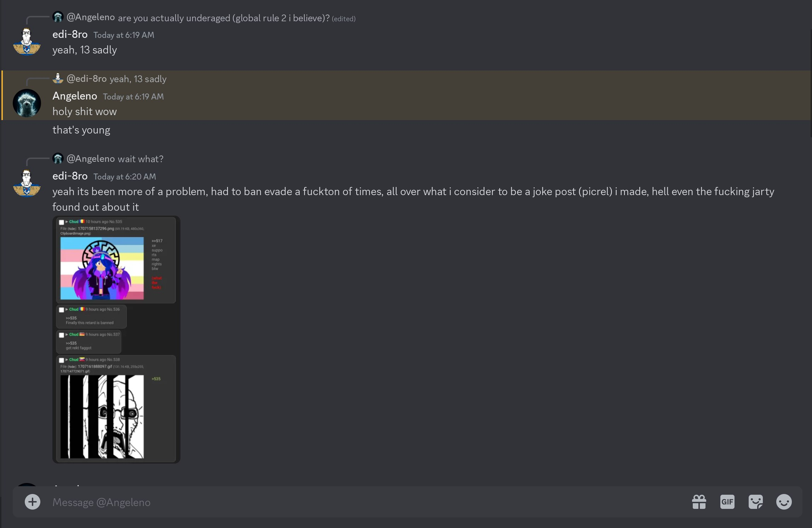Click the edi-8ro username at 6:19 AM
Image resolution: width=812 pixels, height=528 pixels.
[70, 34]
